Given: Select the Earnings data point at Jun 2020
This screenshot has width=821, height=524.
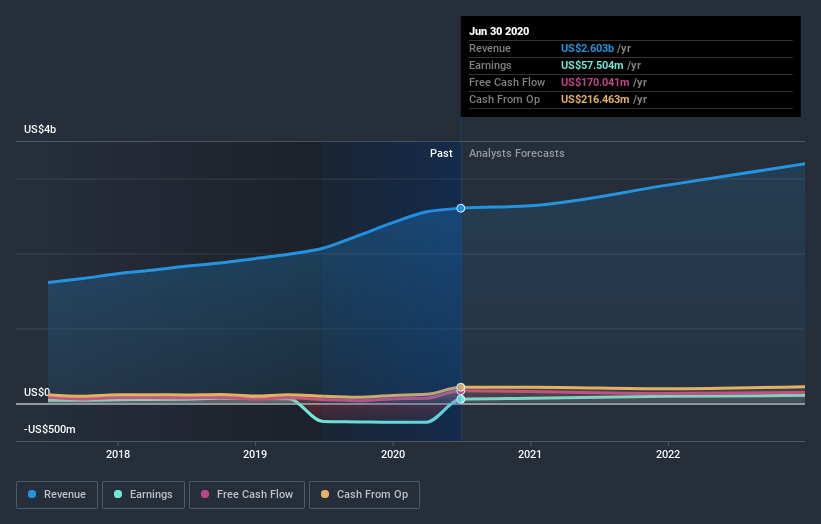Looking at the screenshot, I should coord(461,399).
